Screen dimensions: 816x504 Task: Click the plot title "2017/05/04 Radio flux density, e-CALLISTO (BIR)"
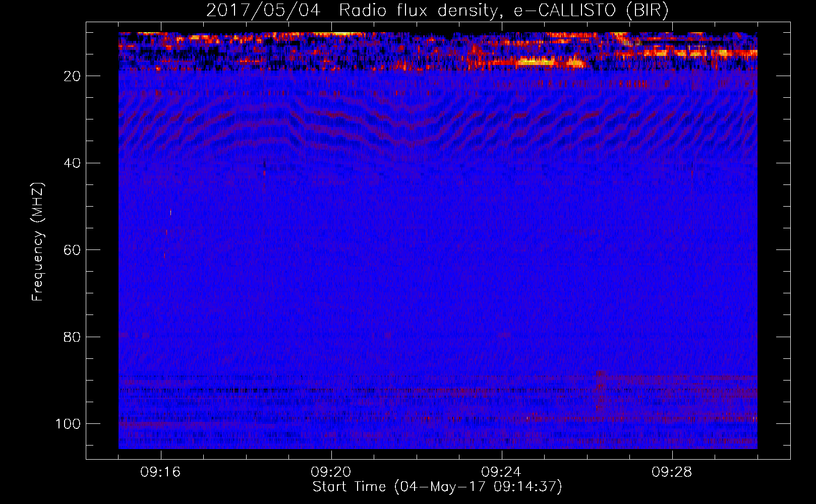(x=437, y=10)
